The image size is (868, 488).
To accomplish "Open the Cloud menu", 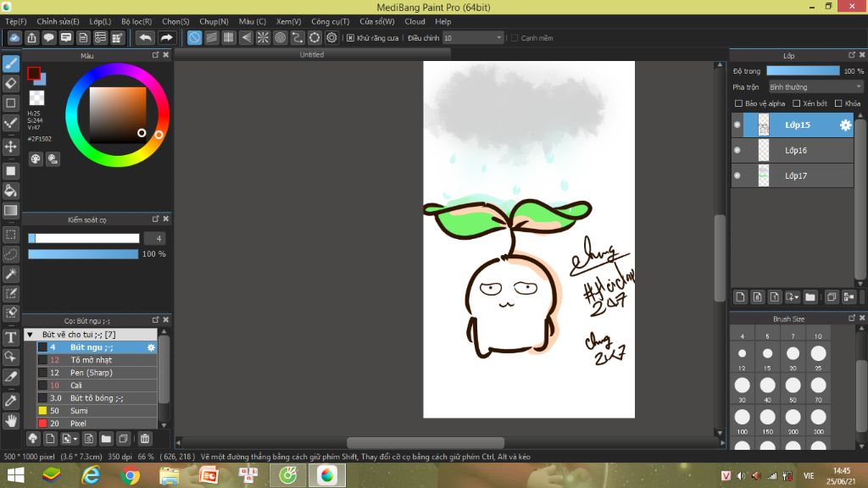I will [x=415, y=21].
